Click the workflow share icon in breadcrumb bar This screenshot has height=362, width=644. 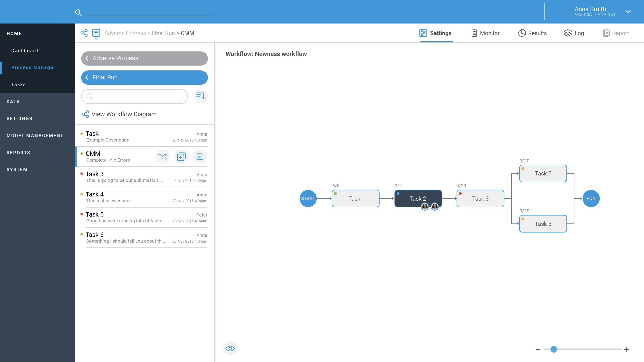coord(84,33)
